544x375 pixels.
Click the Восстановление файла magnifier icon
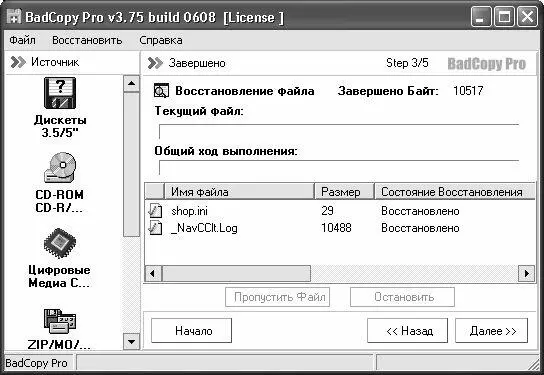coord(161,91)
